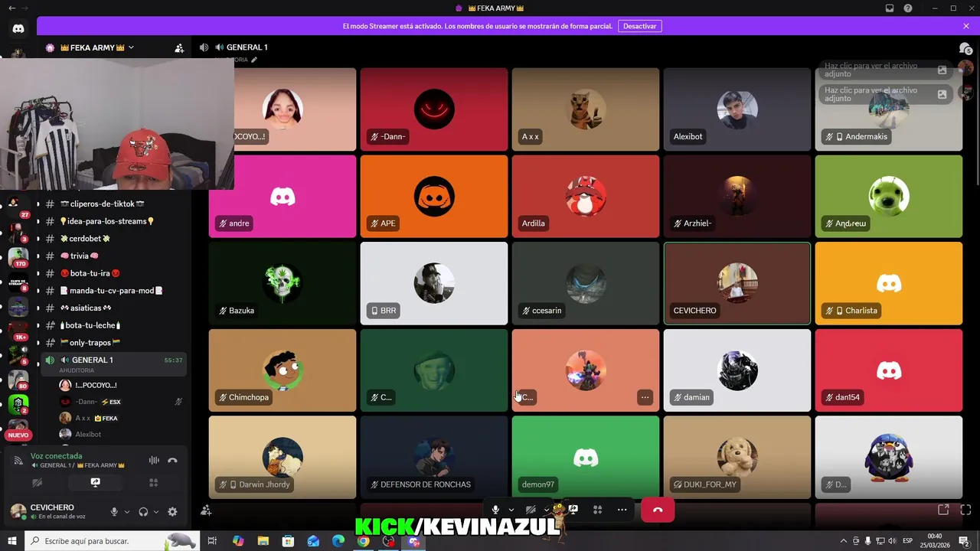Click the red NUEVO unread indicator
This screenshot has width=980, height=551.
pyautogui.click(x=18, y=435)
